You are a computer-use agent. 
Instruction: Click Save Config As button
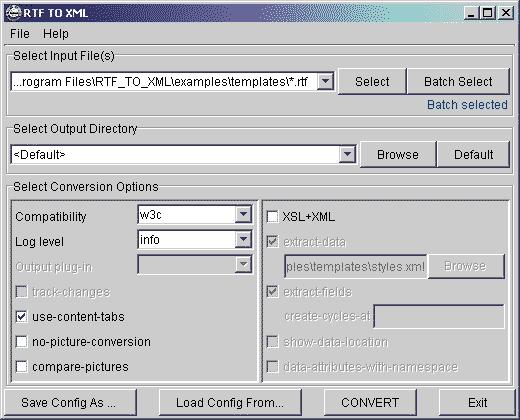click(x=70, y=402)
